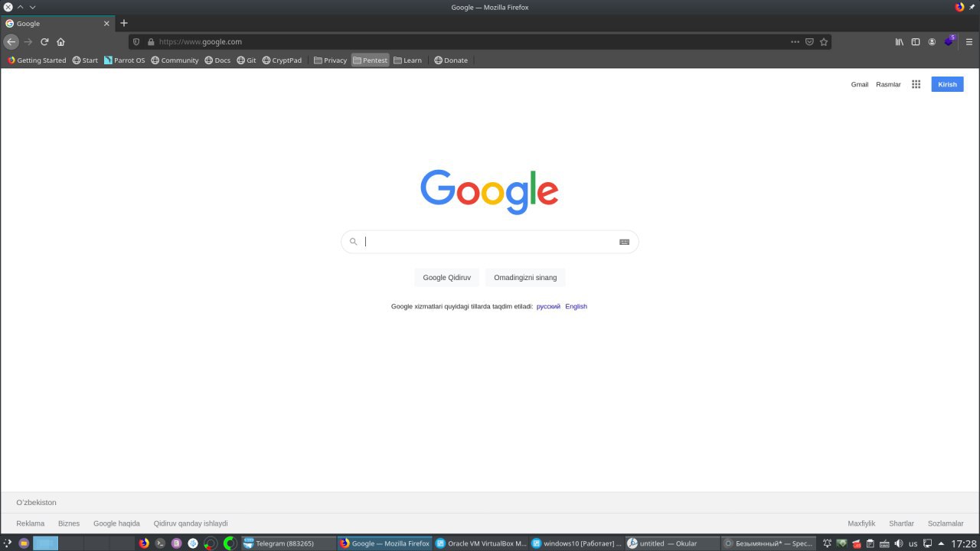
Task: Switch to windows10 VM taskbar window
Action: 577,543
